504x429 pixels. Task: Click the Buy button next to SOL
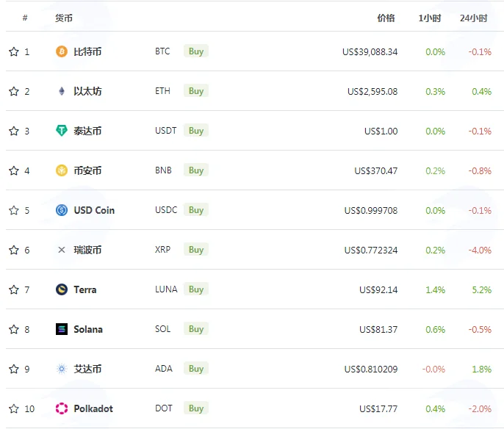[196, 329]
